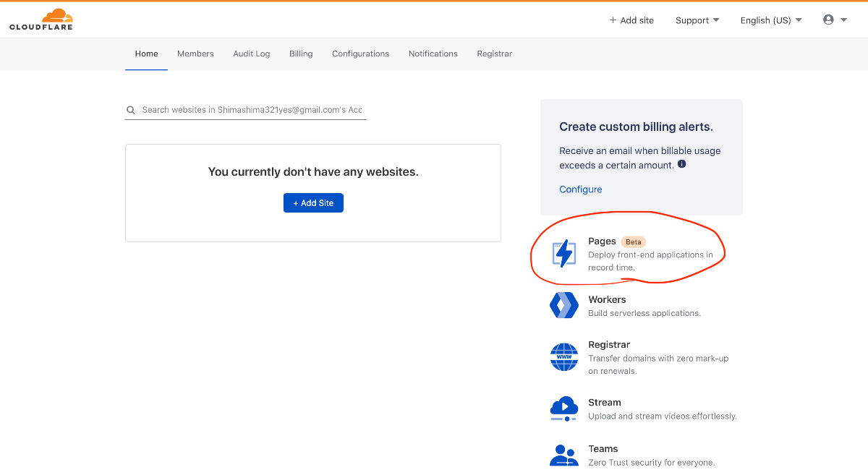Open the Stream cloud play icon

tap(563, 408)
